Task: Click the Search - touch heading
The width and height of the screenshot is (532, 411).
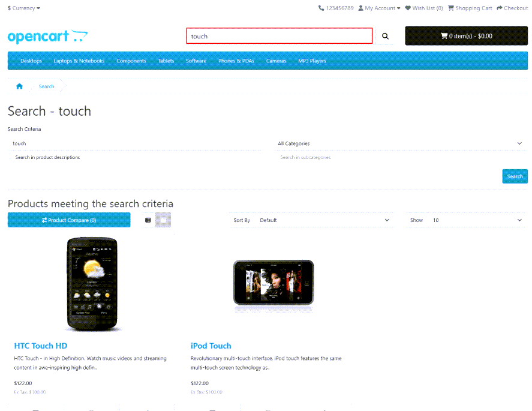Action: pos(50,112)
